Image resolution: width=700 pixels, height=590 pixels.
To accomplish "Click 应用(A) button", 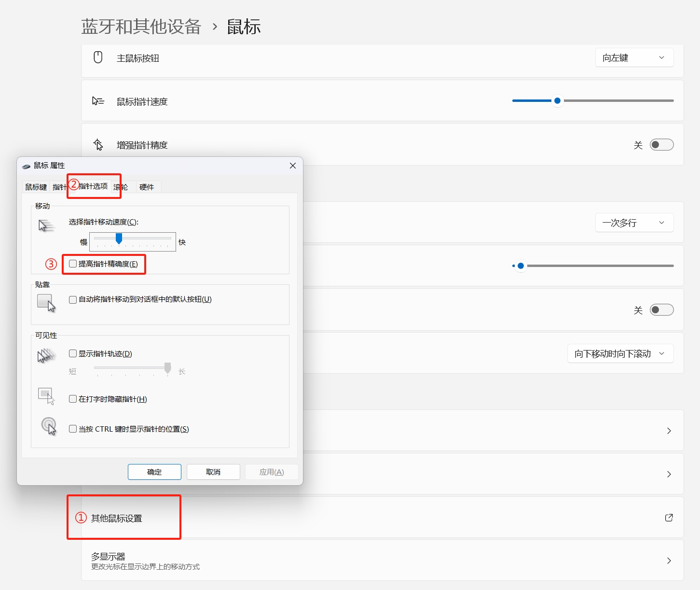I will [x=272, y=472].
